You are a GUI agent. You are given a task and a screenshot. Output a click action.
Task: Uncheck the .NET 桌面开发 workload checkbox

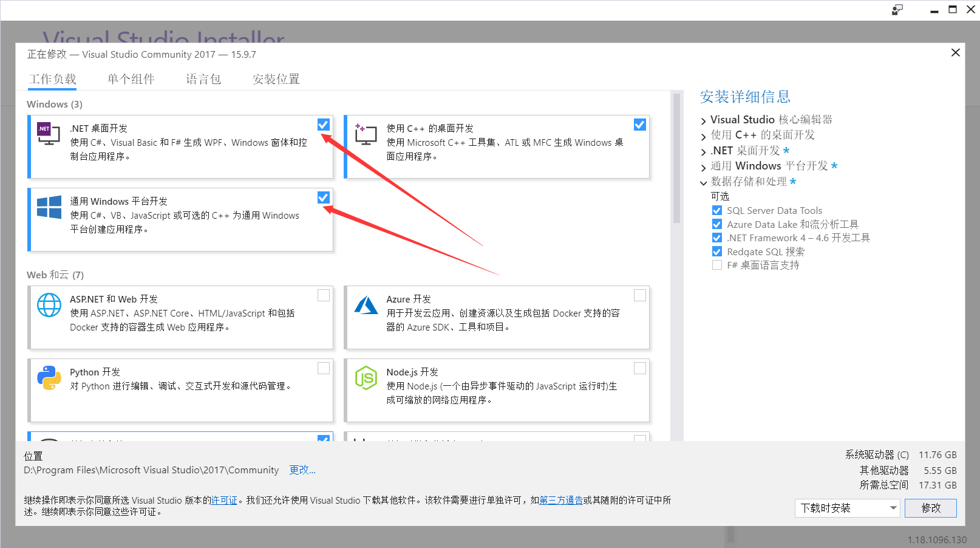(x=324, y=125)
